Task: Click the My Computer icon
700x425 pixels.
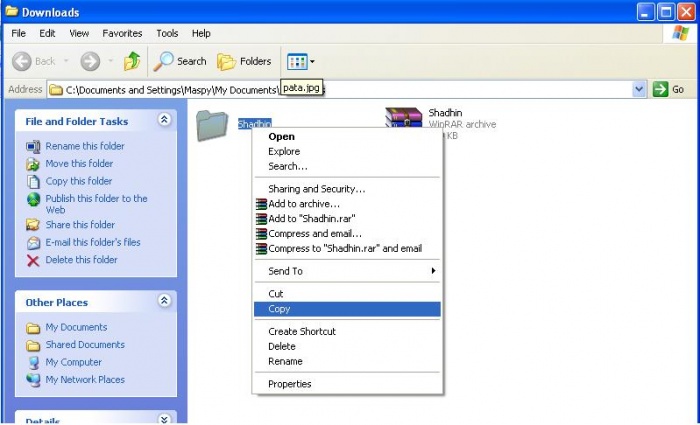Action: coord(33,362)
